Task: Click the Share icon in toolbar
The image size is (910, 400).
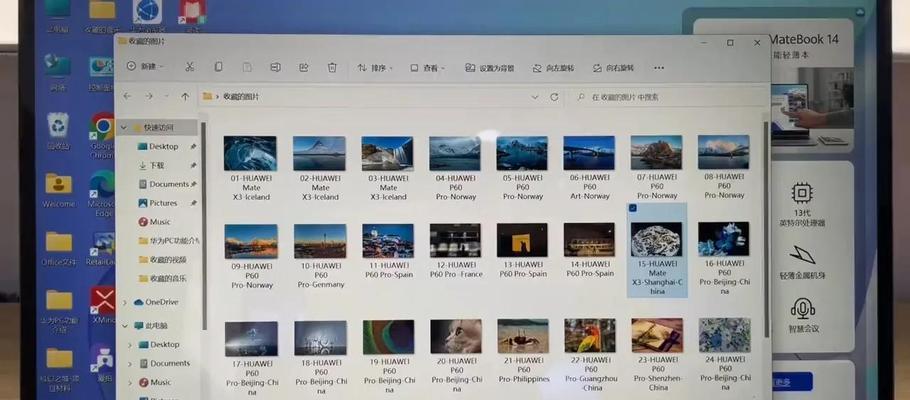Action: tap(304, 67)
